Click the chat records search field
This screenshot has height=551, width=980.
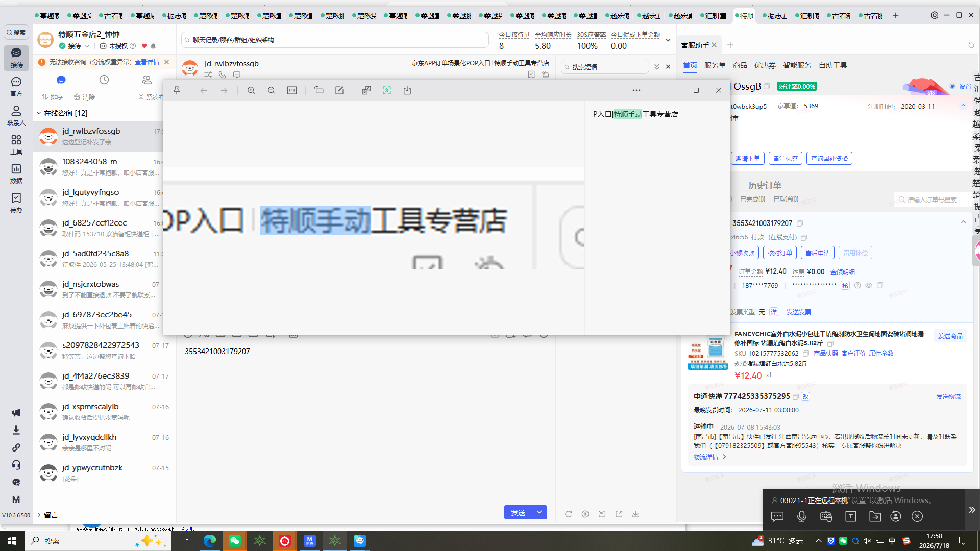tap(335, 40)
